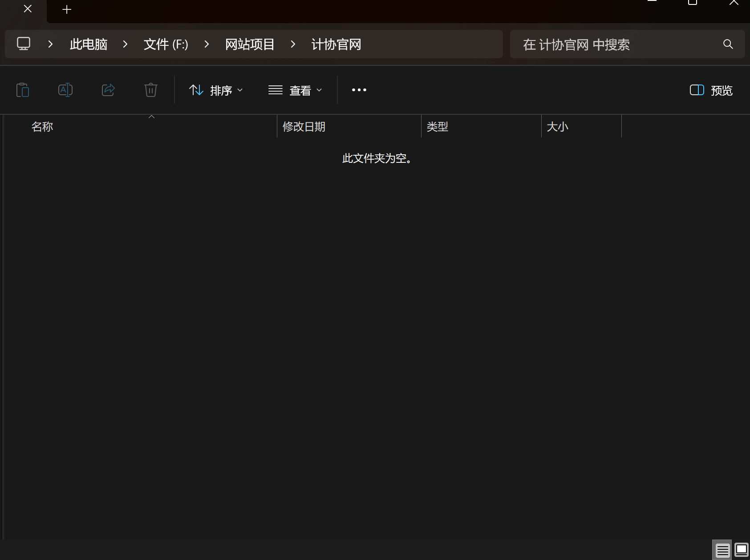Click the Share icon in the toolbar
The width and height of the screenshot is (750, 560).
(108, 90)
